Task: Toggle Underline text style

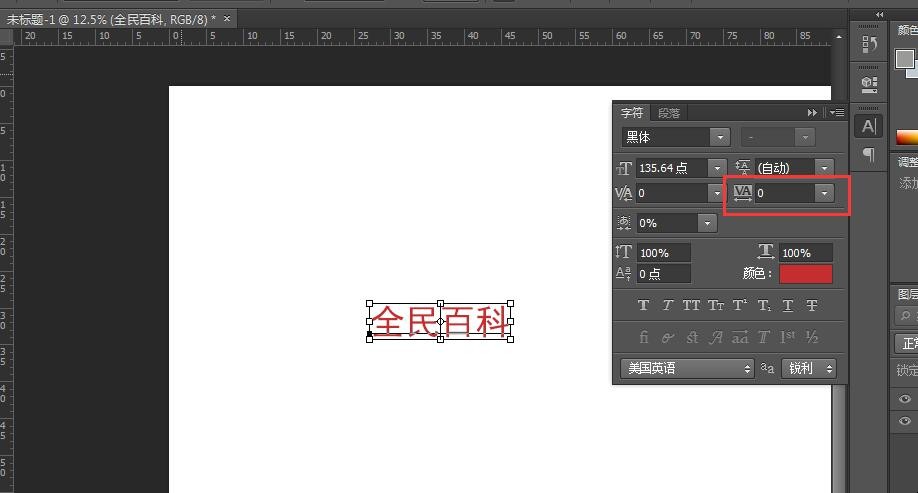Action: [788, 305]
